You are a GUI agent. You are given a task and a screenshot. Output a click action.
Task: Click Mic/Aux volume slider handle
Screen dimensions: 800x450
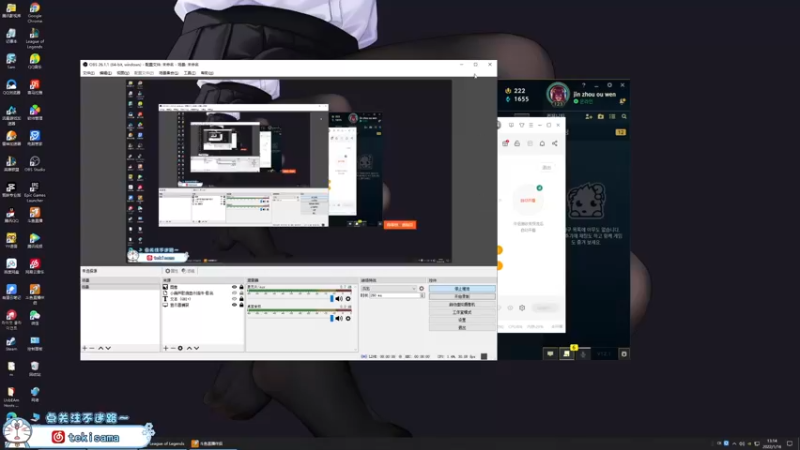(x=332, y=299)
